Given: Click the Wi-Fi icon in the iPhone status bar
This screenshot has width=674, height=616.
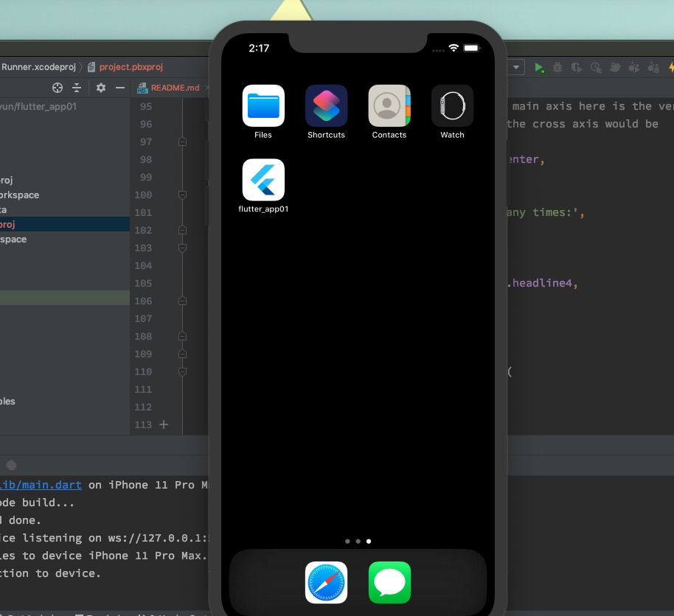Looking at the screenshot, I should tap(454, 48).
